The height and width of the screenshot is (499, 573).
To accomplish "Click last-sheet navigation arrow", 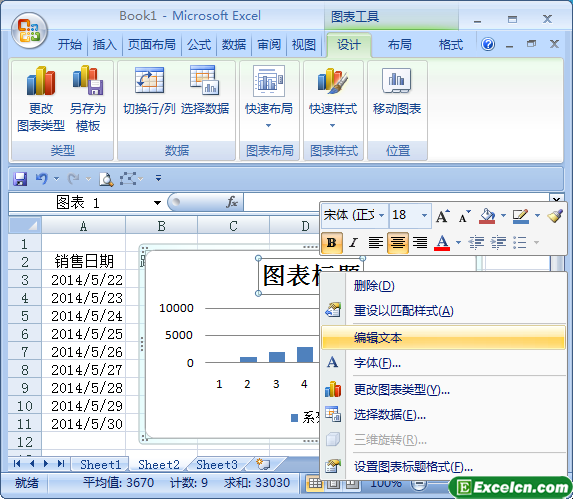I will [61, 464].
